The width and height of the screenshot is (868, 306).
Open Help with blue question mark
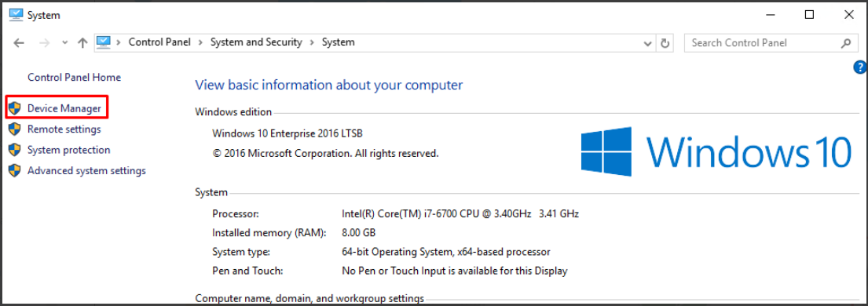[861, 67]
